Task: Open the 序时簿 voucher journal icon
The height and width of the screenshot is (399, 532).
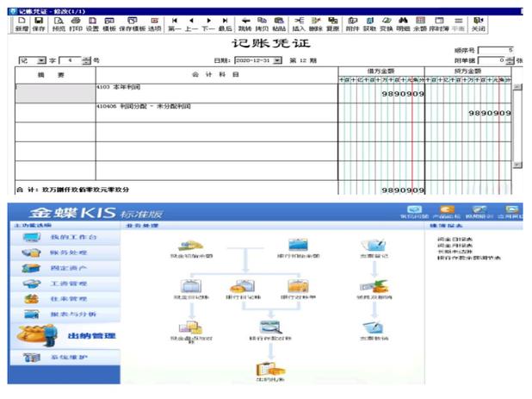Action: tap(439, 24)
